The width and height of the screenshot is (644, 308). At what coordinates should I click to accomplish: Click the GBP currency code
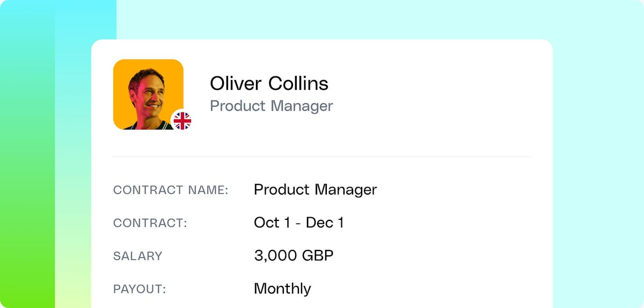(x=317, y=255)
